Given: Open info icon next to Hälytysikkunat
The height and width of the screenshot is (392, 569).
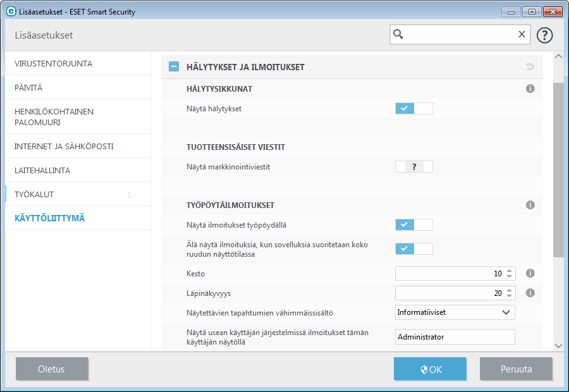Looking at the screenshot, I should [530, 89].
